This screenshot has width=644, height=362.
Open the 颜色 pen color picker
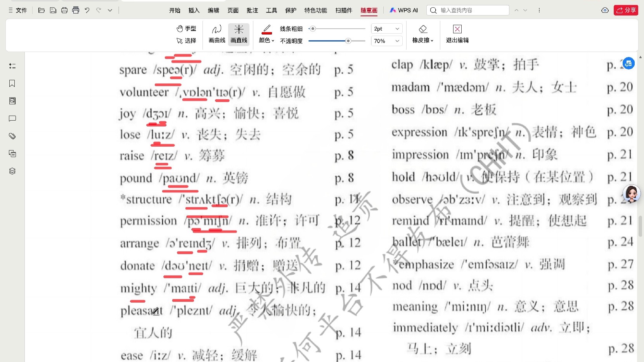pos(267,34)
